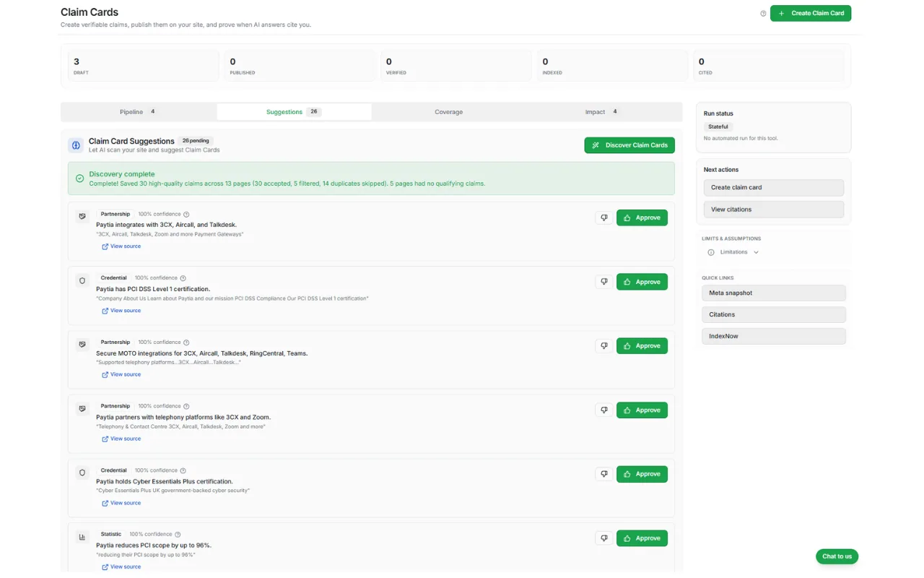Open confidence info for PCI scope statistic
Viewport: 924px width, 578px height.
point(178,535)
